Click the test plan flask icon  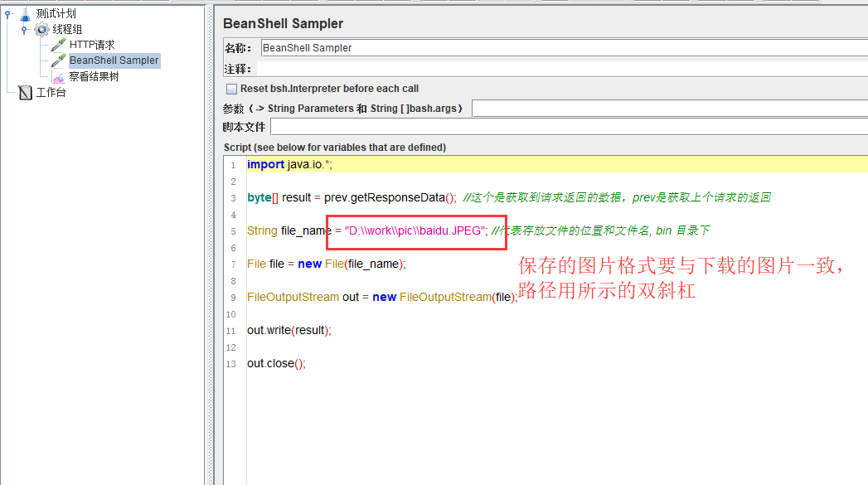click(x=26, y=14)
